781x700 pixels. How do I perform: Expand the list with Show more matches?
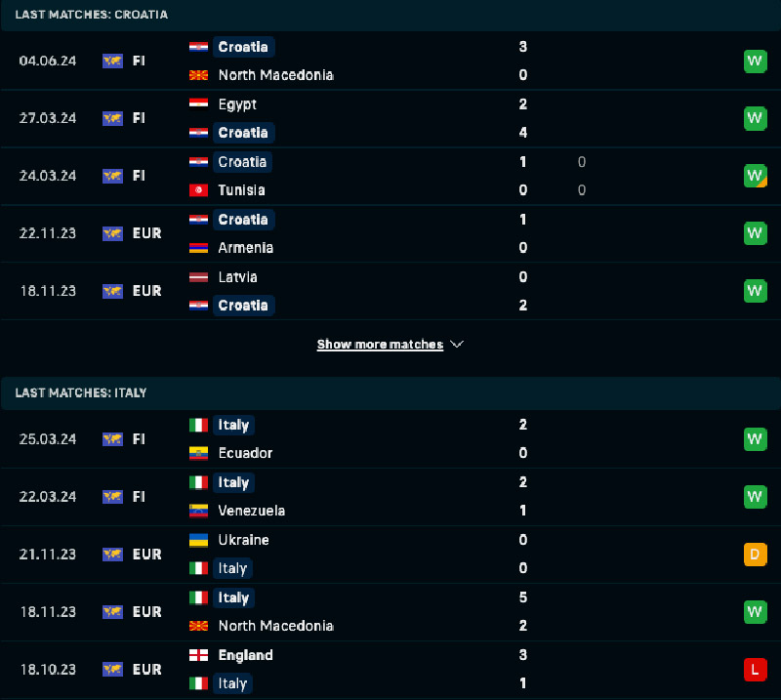point(380,345)
